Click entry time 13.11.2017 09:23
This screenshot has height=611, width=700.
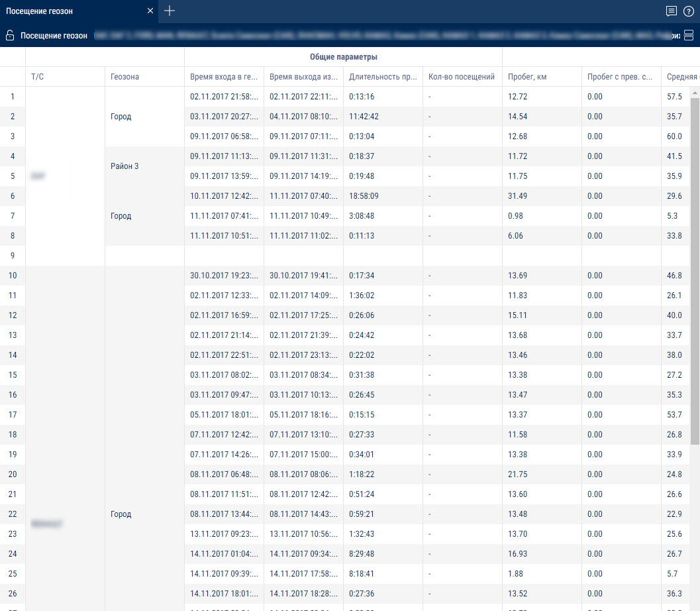click(x=224, y=533)
